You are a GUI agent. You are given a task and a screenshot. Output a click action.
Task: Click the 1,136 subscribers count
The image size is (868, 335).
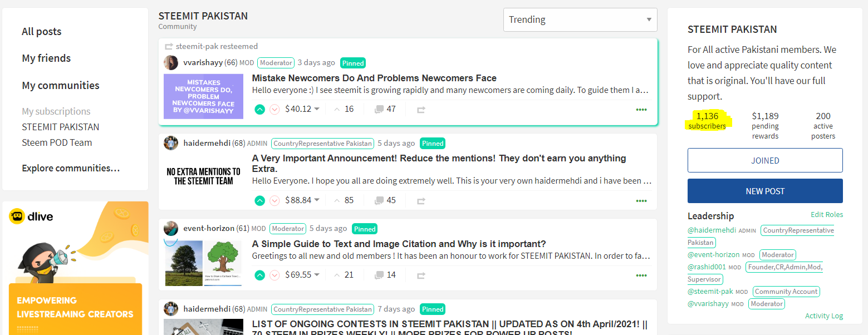coord(707,120)
